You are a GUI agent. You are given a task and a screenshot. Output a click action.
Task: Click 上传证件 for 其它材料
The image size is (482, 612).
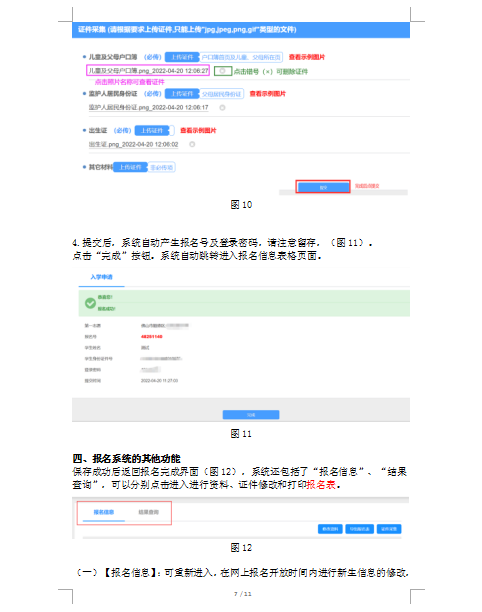pyautogui.click(x=130, y=167)
